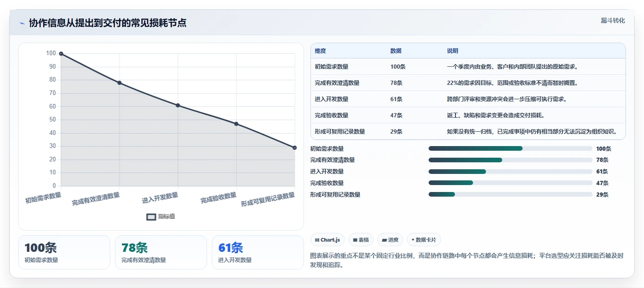This screenshot has width=644, height=288.
Task: Click the description starting 如果没有统一归档
Action: pyautogui.click(x=532, y=132)
